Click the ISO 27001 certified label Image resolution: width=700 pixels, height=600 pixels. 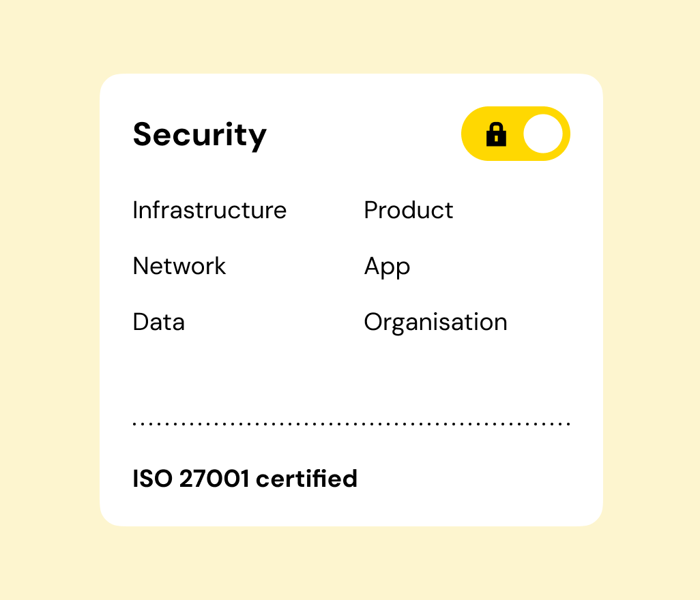(244, 479)
